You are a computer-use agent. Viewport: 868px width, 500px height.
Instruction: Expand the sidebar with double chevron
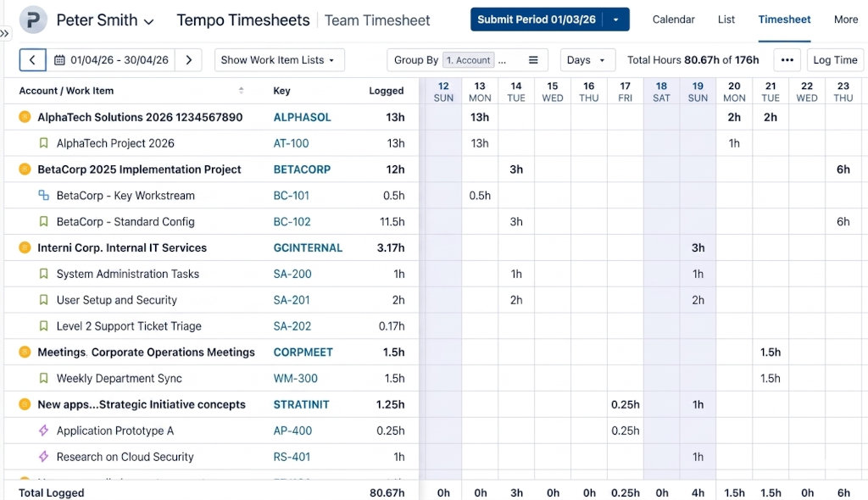4,33
